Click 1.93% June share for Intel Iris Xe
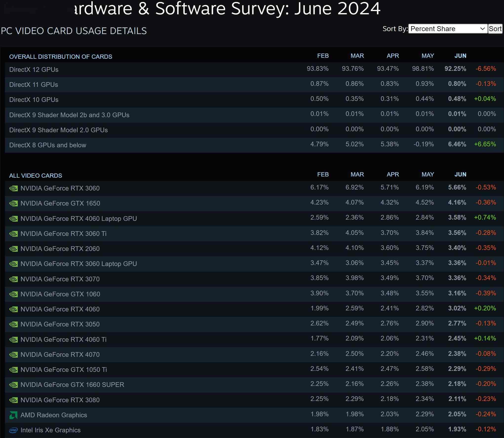The height and width of the screenshot is (438, 504). coord(457,429)
